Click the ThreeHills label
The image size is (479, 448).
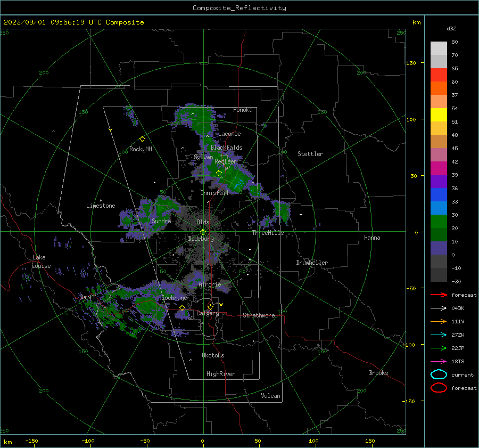268,233
